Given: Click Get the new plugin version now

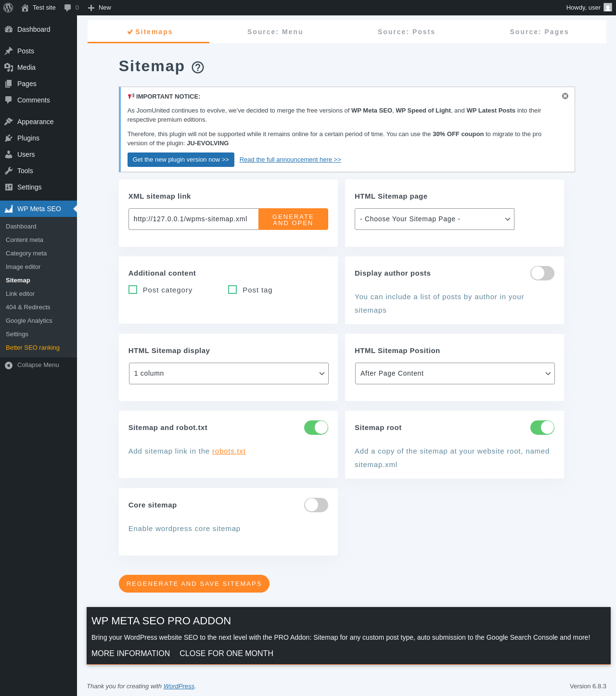Looking at the screenshot, I should [181, 160].
